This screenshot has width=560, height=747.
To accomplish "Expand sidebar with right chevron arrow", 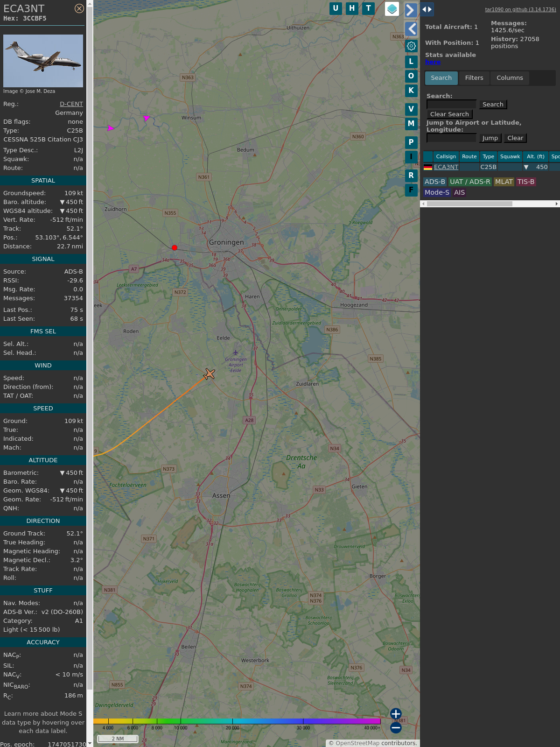I will (411, 10).
